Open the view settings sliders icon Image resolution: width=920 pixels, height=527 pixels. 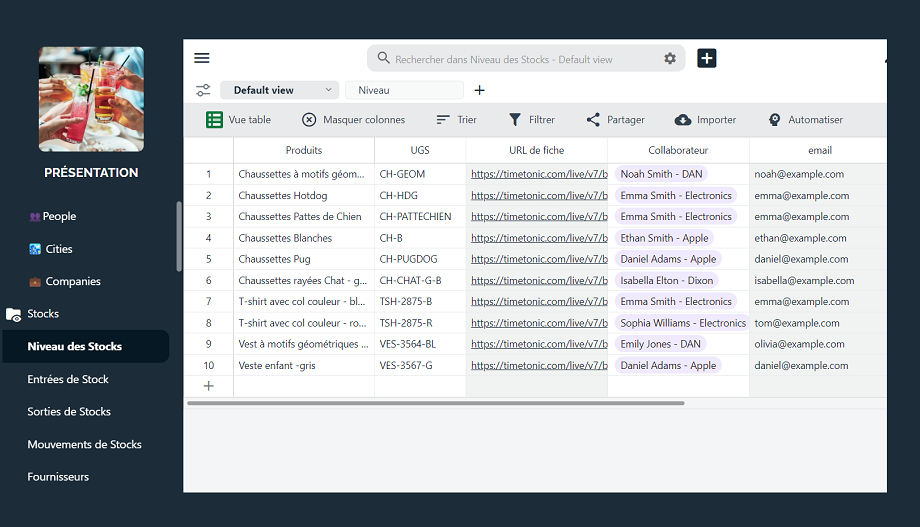click(203, 90)
